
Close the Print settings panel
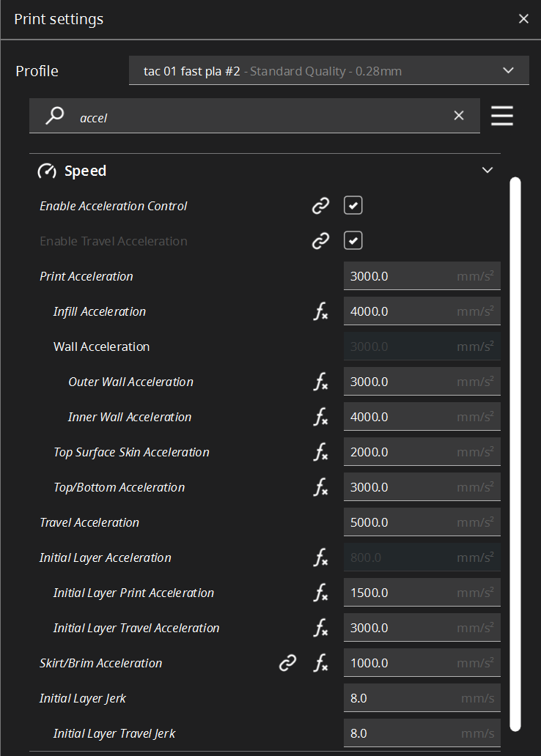(523, 19)
